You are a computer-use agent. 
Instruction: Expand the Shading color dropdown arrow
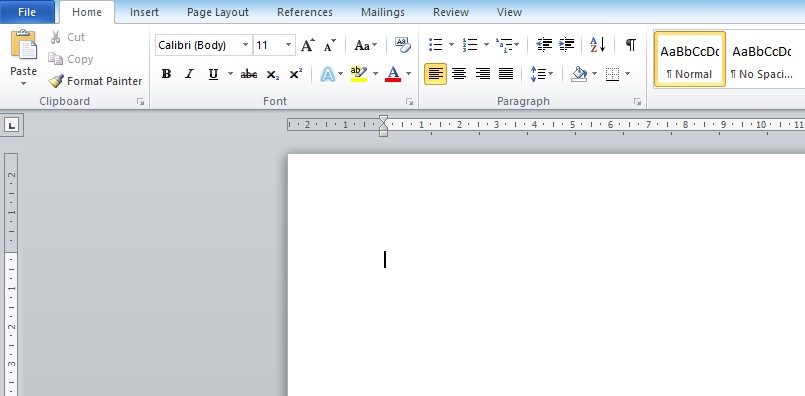[595, 74]
